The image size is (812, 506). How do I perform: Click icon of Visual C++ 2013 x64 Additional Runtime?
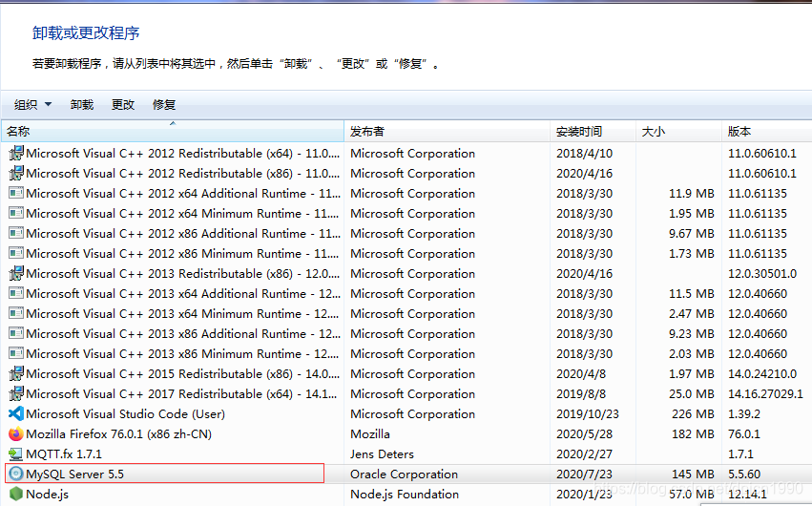(16, 293)
